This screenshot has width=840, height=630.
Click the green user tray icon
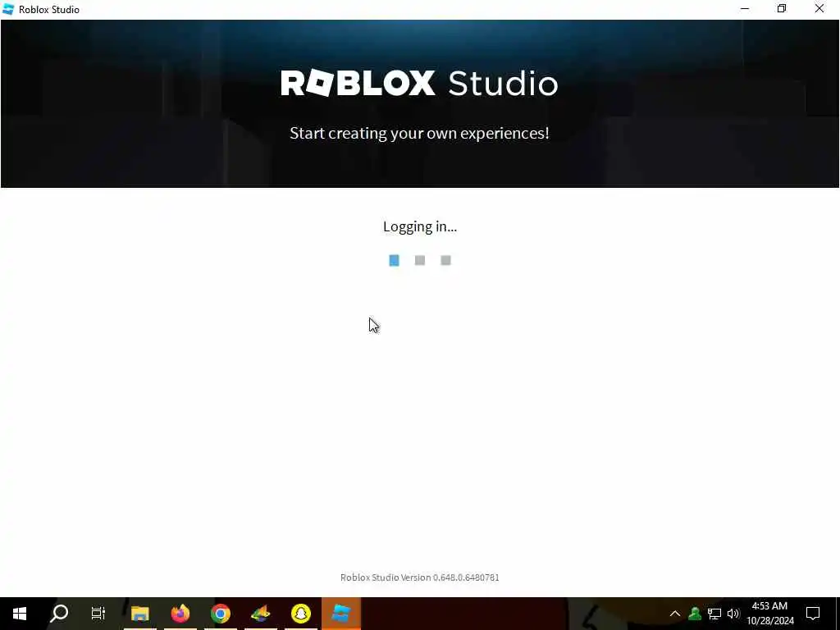[695, 614]
